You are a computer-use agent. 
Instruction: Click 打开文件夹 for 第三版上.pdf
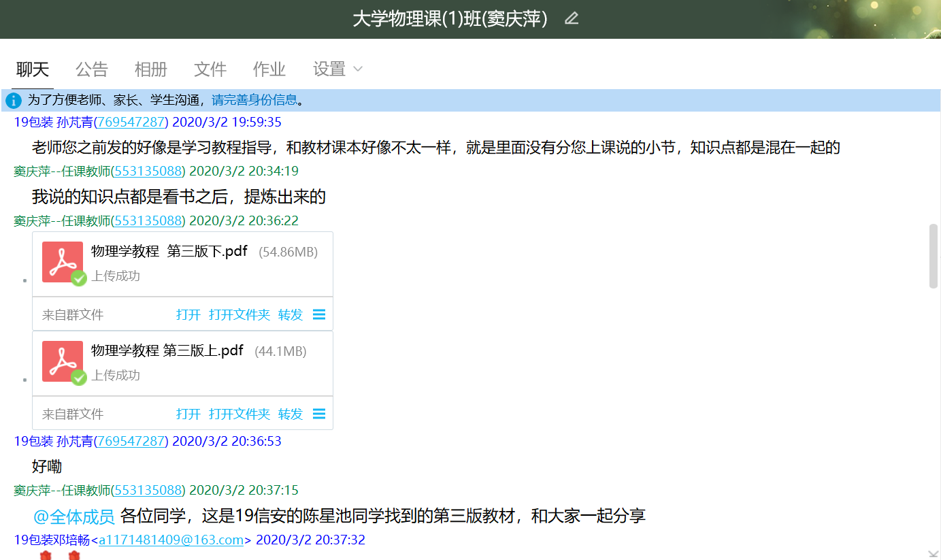[240, 414]
